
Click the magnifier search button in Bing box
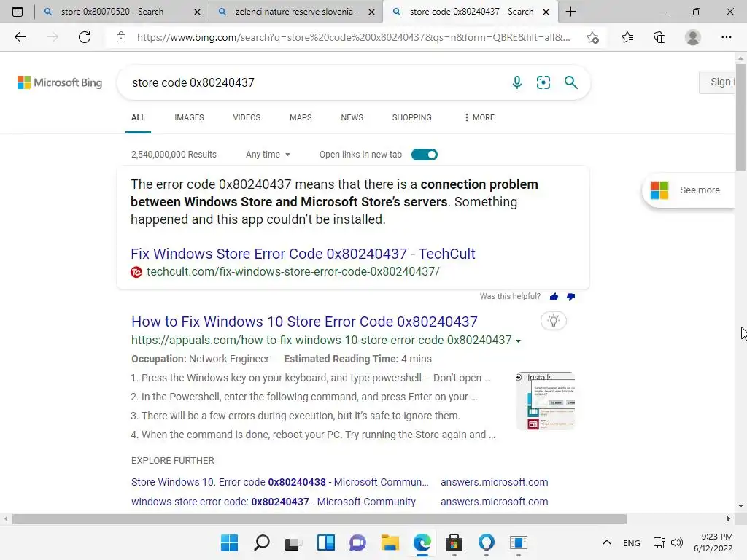pos(570,82)
